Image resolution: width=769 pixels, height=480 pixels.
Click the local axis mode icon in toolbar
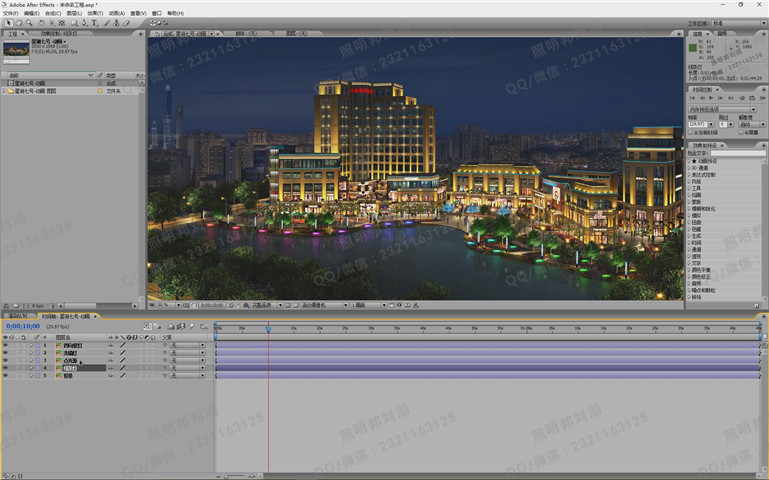click(x=152, y=23)
